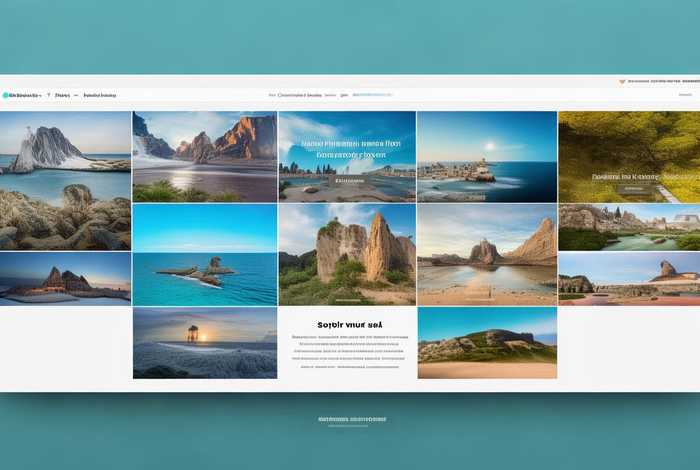This screenshot has width=700, height=470.
Task: Select the coastal town with bright sun photo
Action: 486,156
